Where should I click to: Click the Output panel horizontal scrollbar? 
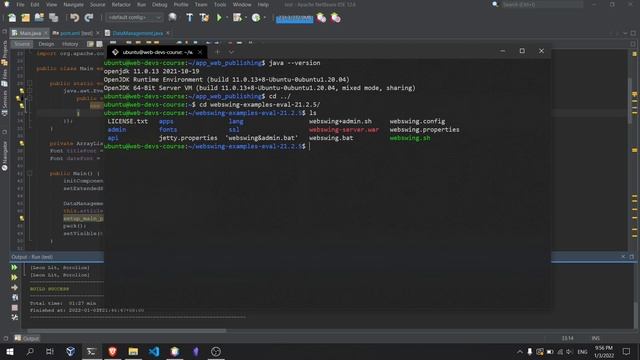(x=126, y=331)
